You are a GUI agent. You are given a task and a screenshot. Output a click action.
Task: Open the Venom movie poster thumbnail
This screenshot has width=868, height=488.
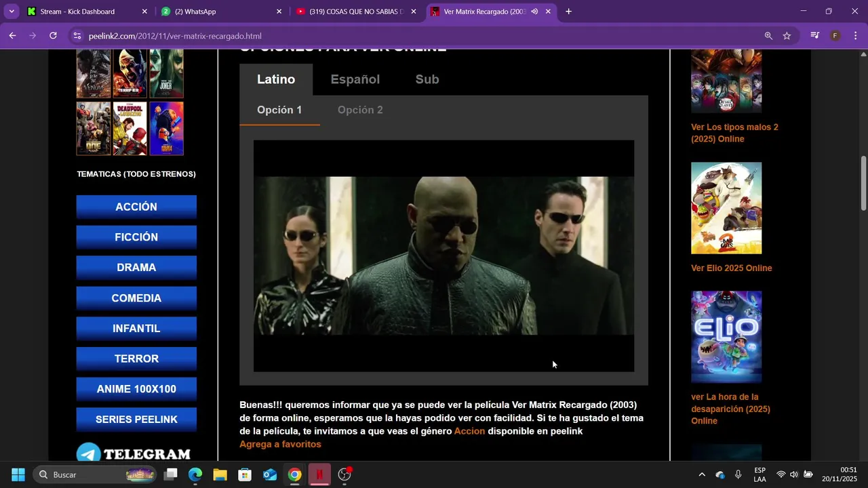coord(94,73)
